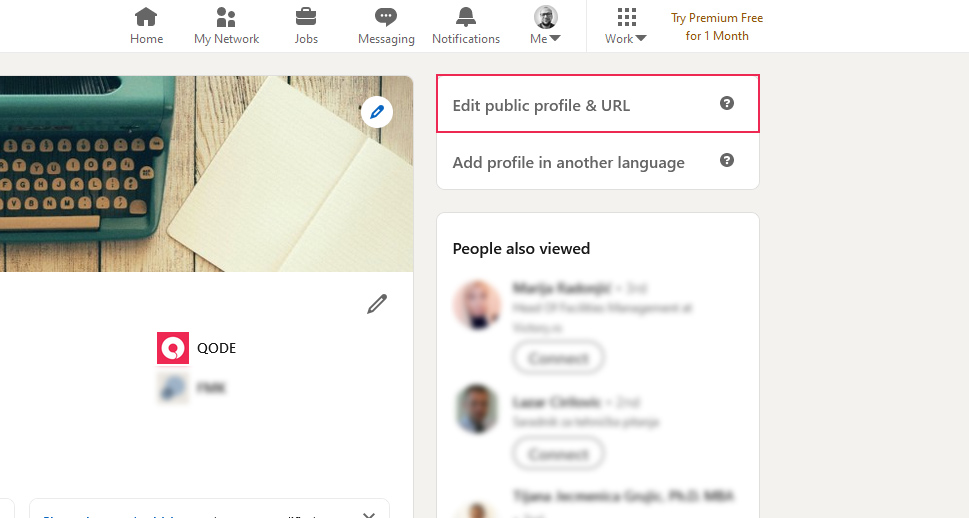Click the People also viewed heading

(521, 248)
